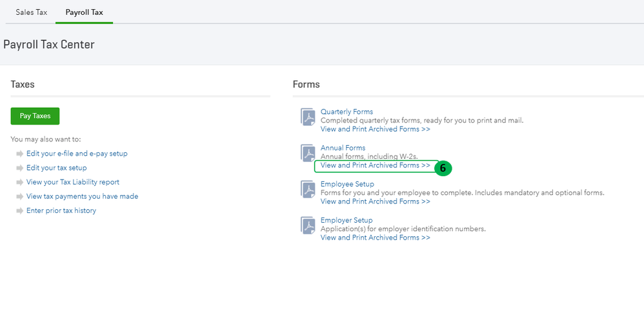
Task: Click the Employer Setup PDF icon
Action: coord(308,225)
